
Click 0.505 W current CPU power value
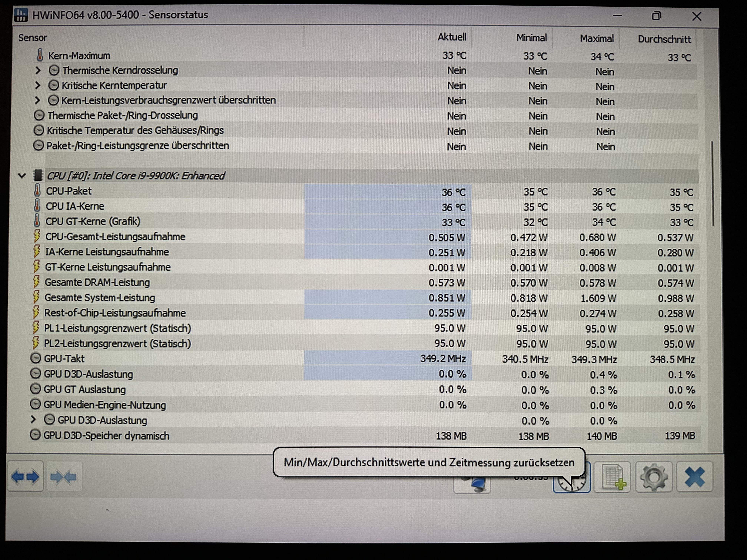tap(447, 237)
